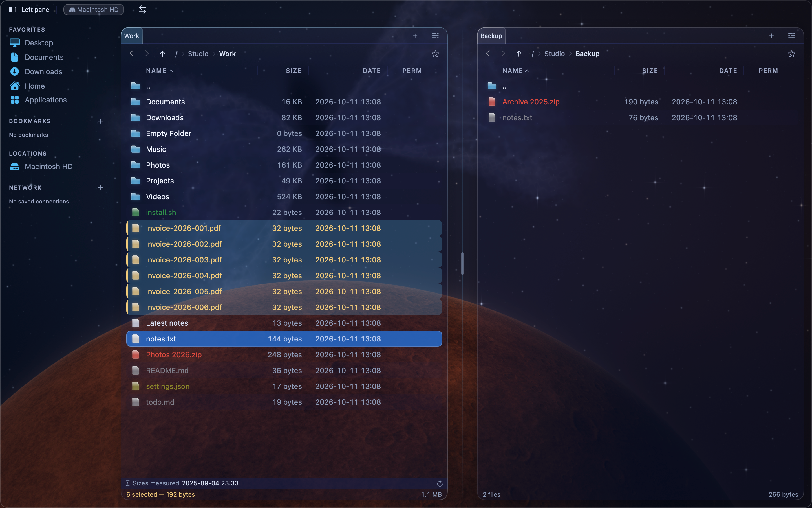Open view options sliders in Work pane
The image size is (812, 508).
[x=435, y=36]
